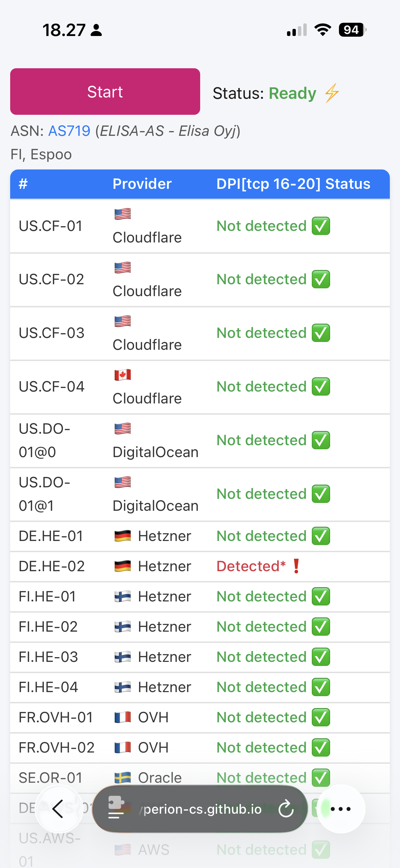This screenshot has width=400, height=868.
Task: Tap the pink Start button
Action: (x=105, y=92)
